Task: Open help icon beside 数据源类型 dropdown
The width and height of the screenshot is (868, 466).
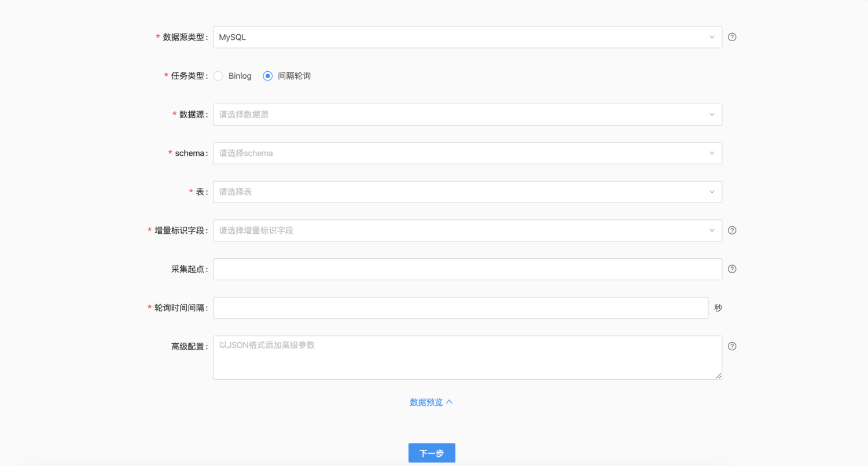Action: pos(732,37)
